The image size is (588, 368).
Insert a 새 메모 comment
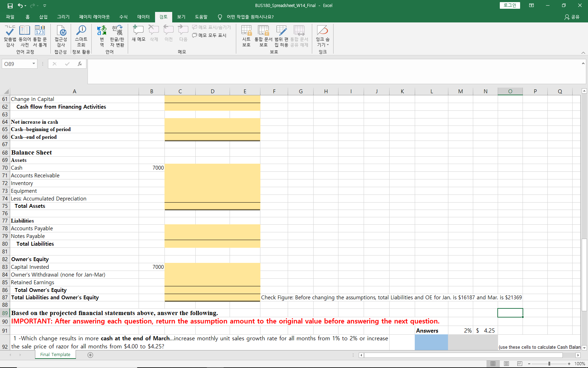(138, 33)
